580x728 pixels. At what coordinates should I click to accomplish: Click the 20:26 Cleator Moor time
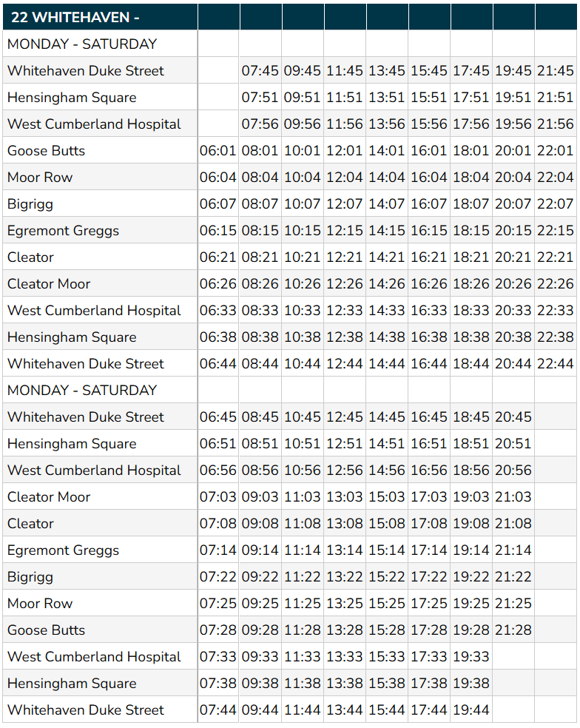point(513,284)
